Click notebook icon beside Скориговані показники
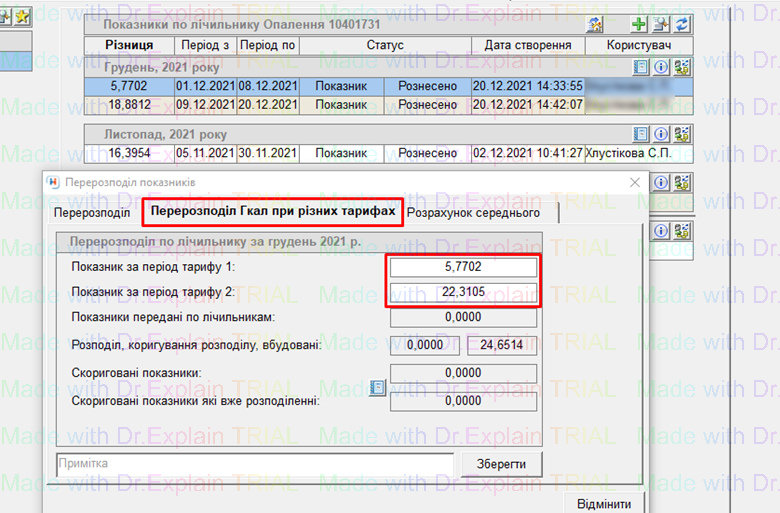Image resolution: width=780 pixels, height=513 pixels. coord(377,388)
